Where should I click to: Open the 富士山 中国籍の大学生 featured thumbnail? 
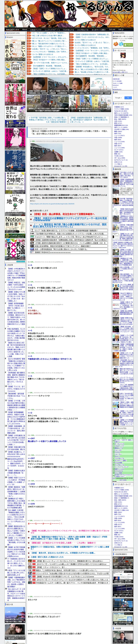pyautogui.click(x=58, y=86)
